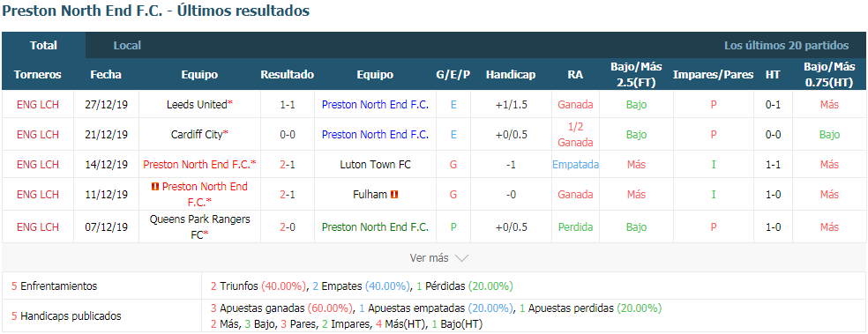
Task: Open the Leeds United team link
Action: (197, 105)
